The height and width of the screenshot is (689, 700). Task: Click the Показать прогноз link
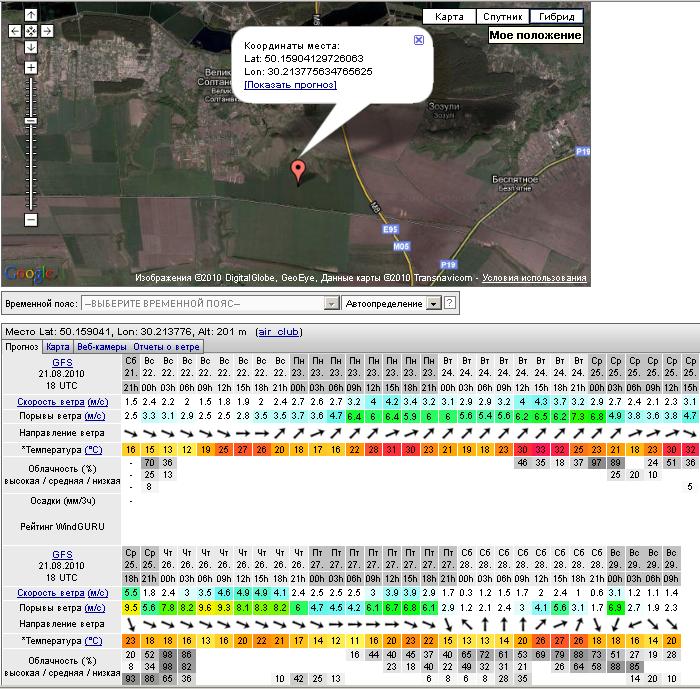290,85
